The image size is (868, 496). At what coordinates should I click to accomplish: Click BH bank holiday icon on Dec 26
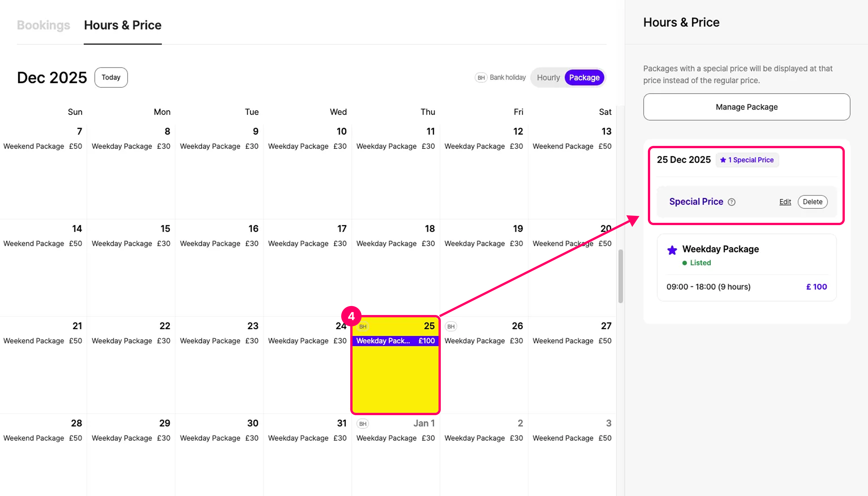click(451, 326)
